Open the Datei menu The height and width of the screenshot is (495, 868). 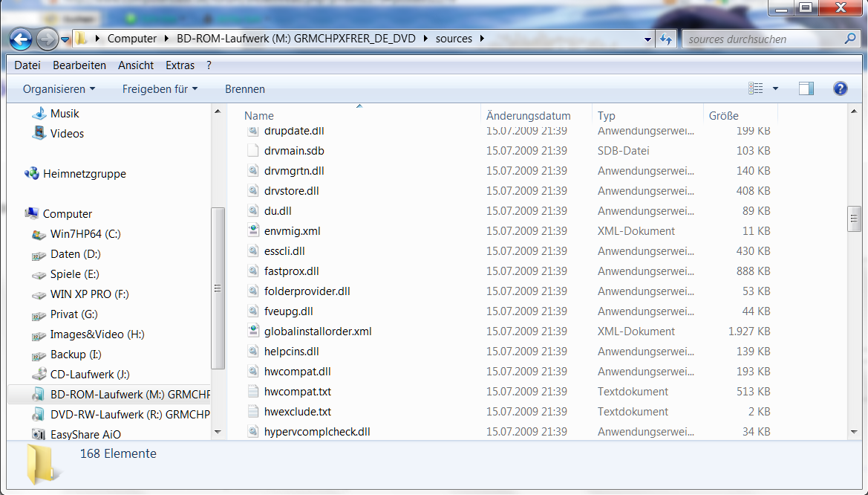(27, 65)
